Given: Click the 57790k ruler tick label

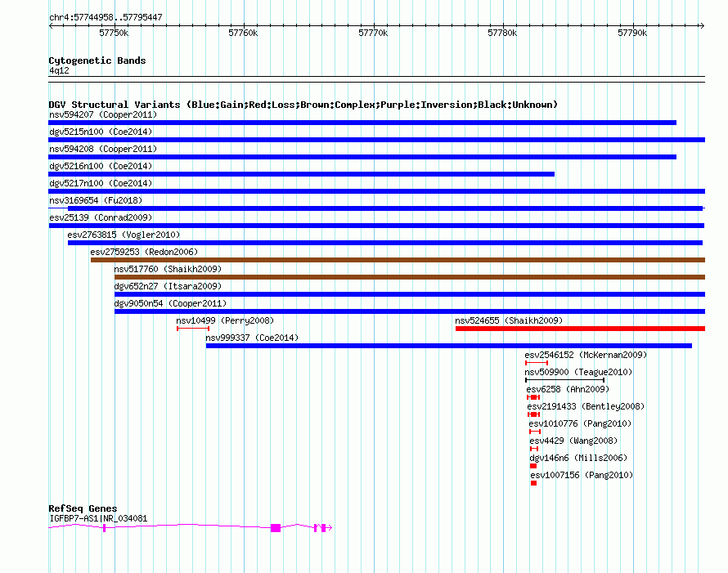Looking at the screenshot, I should 632,33.
